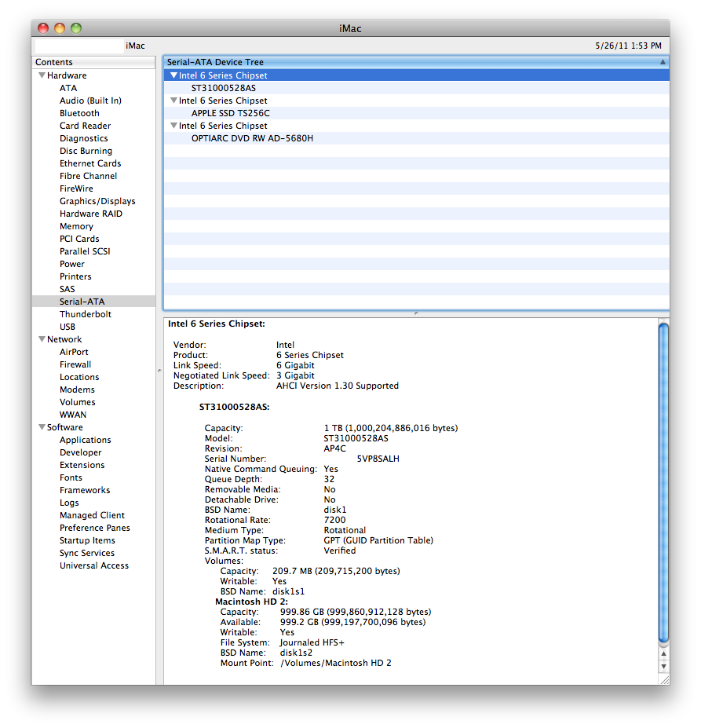The width and height of the screenshot is (701, 728).
Task: Select Developer software item
Action: click(80, 452)
